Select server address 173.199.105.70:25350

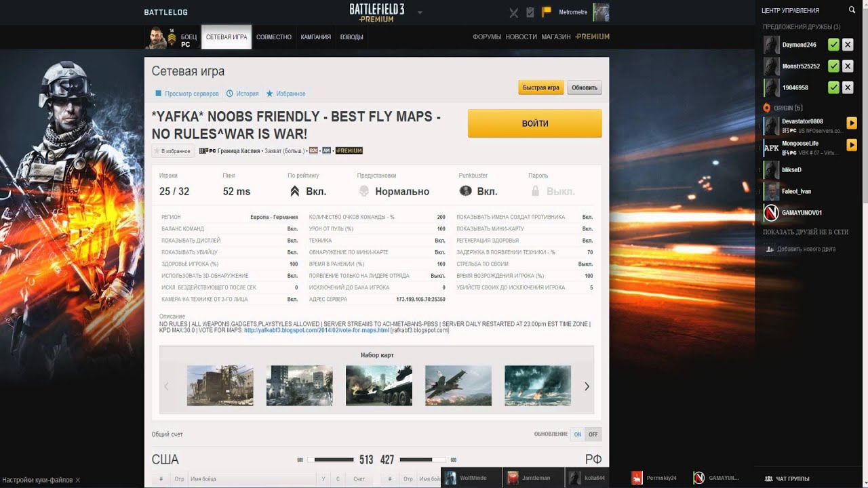click(420, 299)
